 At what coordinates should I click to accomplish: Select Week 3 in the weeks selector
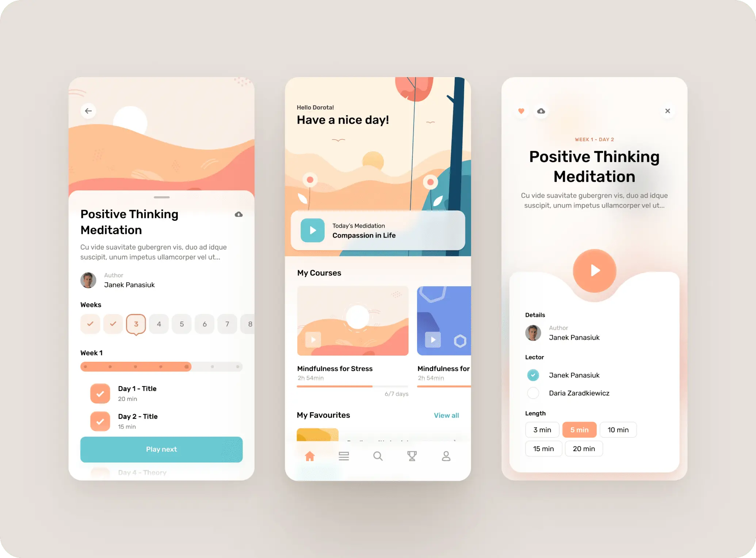point(135,324)
